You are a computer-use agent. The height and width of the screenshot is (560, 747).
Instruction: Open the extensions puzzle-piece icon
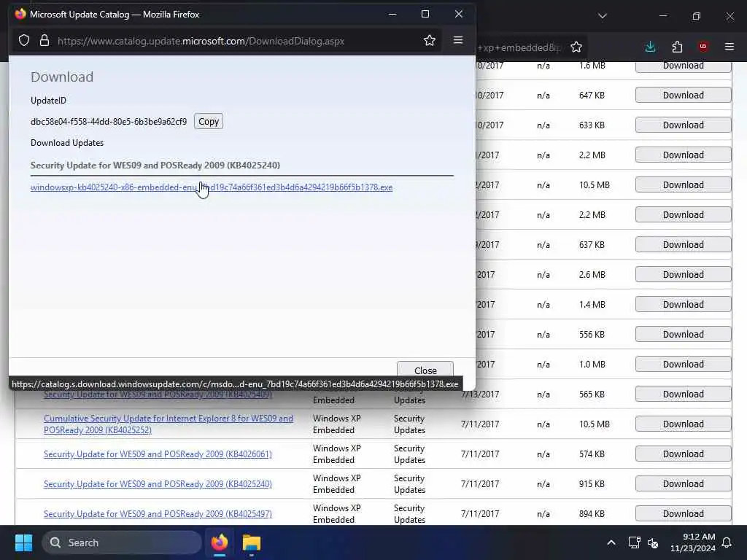(677, 47)
